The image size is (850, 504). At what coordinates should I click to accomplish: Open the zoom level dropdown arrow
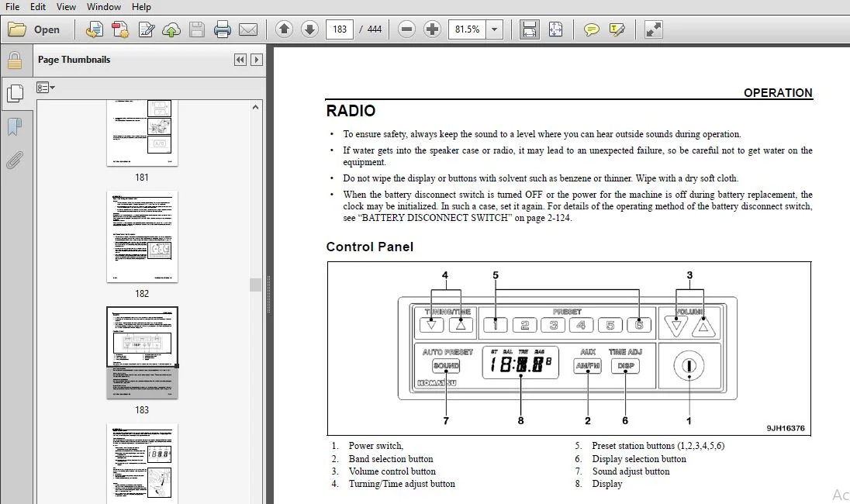pos(494,29)
